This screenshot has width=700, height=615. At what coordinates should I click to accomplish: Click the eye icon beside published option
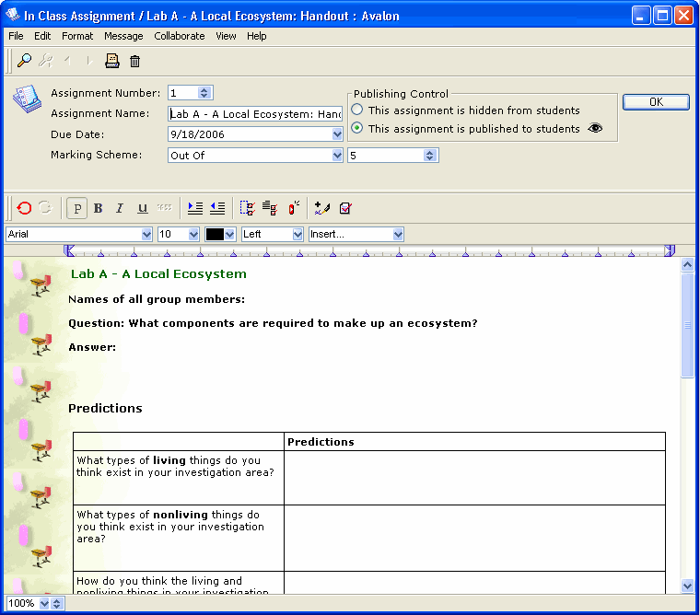point(595,129)
